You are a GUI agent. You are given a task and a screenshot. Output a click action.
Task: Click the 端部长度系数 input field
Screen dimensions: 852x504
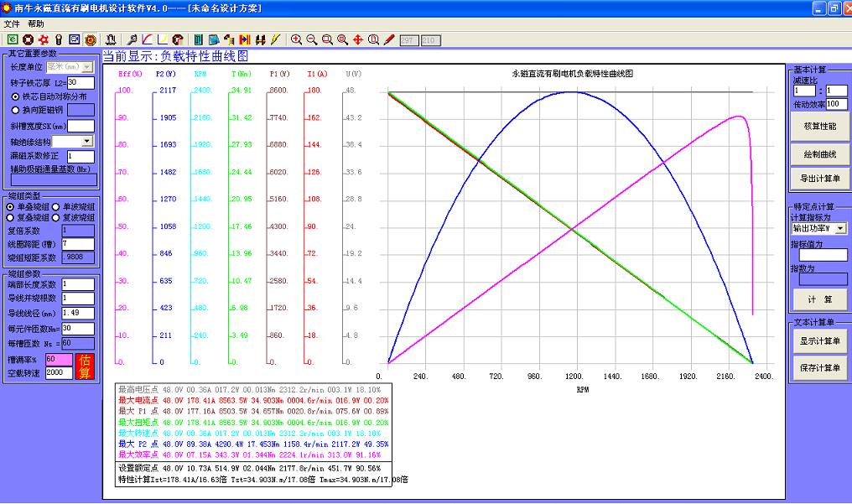coord(78,284)
